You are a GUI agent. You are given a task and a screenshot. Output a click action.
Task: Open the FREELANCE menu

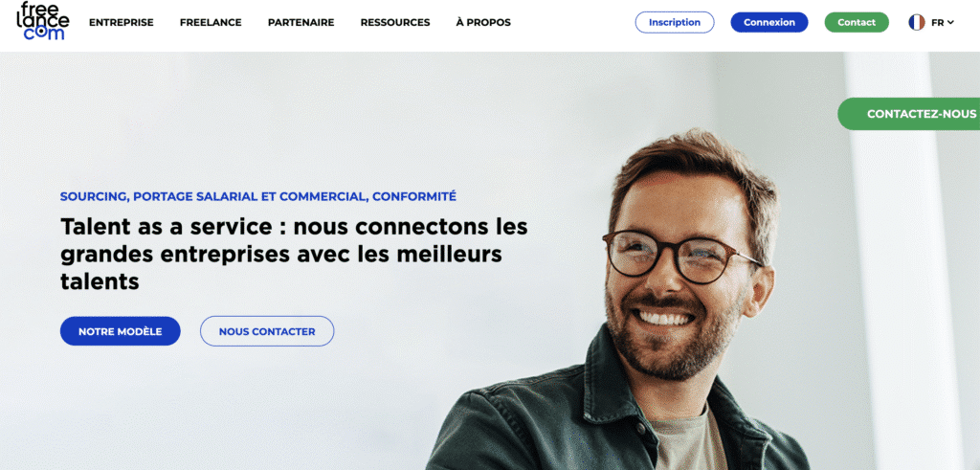click(x=211, y=23)
